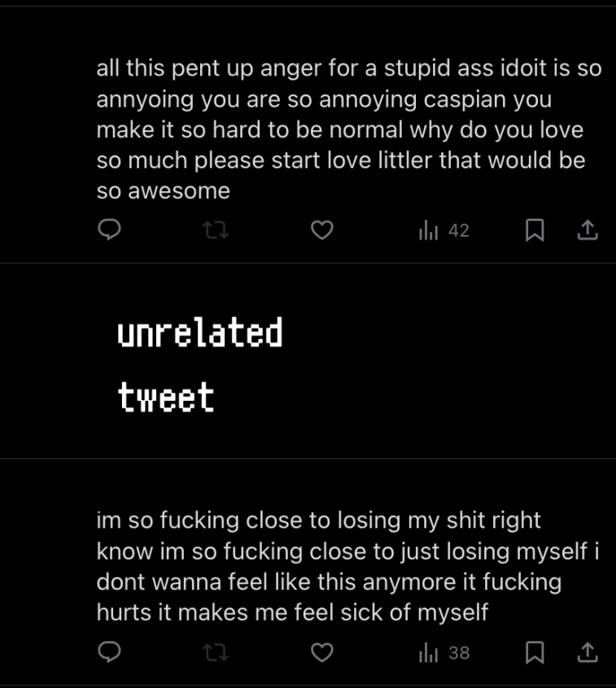616x688 pixels.
Task: Toggle like on the first tweet heart
Action: point(321,230)
